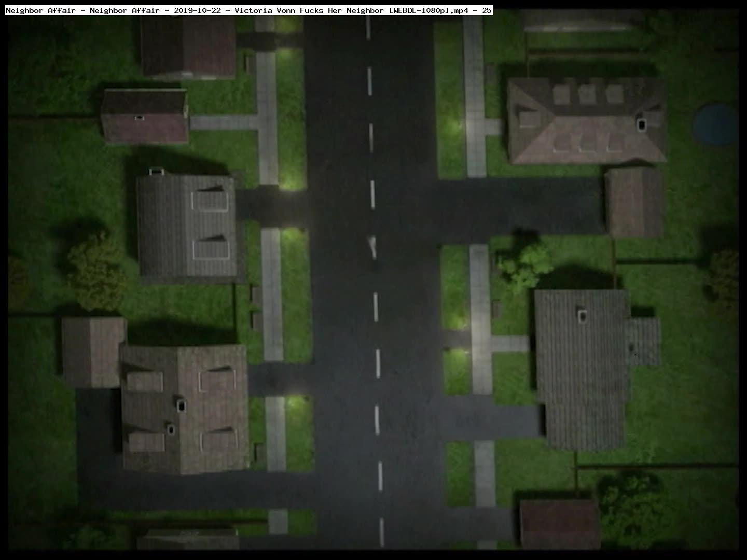747x560 pixels.
Task: Click the red-roofed building at bottom right
Action: [x=559, y=524]
